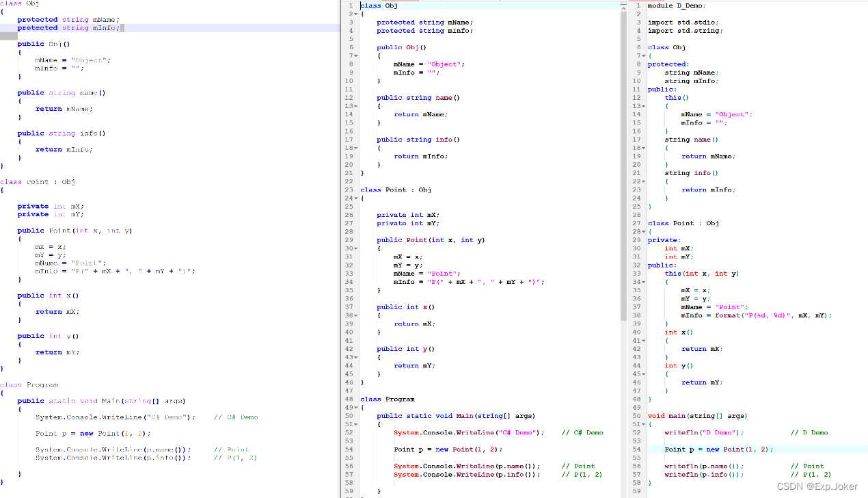Image resolution: width=868 pixels, height=498 pixels.
Task: Click the highlighted 'protected string mInfo;' line in the unnumbered editor
Action: (x=68, y=28)
